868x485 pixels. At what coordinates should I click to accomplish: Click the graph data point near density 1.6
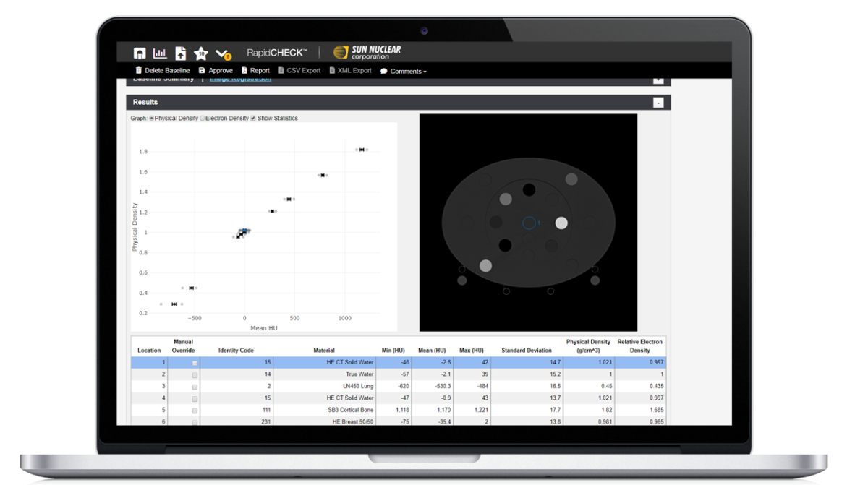(x=323, y=175)
